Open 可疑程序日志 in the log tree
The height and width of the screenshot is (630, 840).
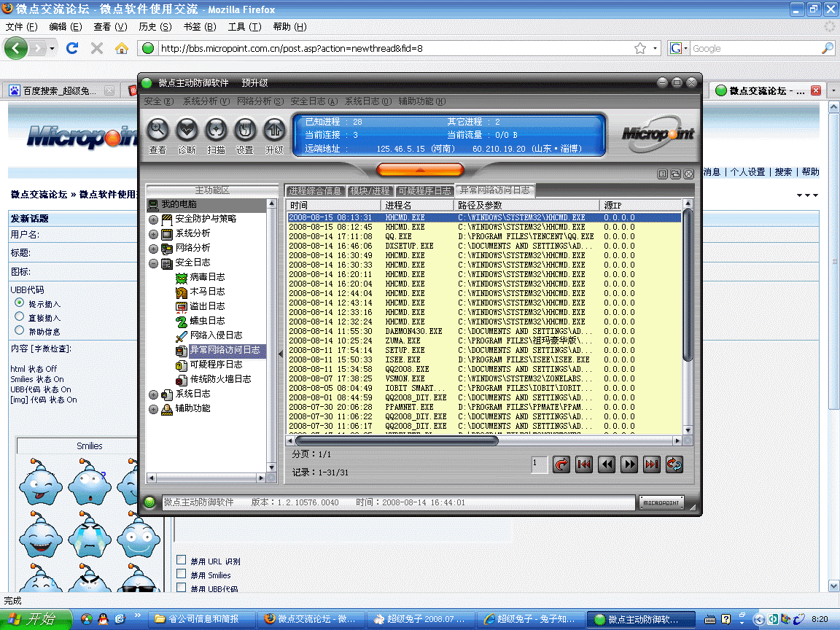[x=216, y=365]
